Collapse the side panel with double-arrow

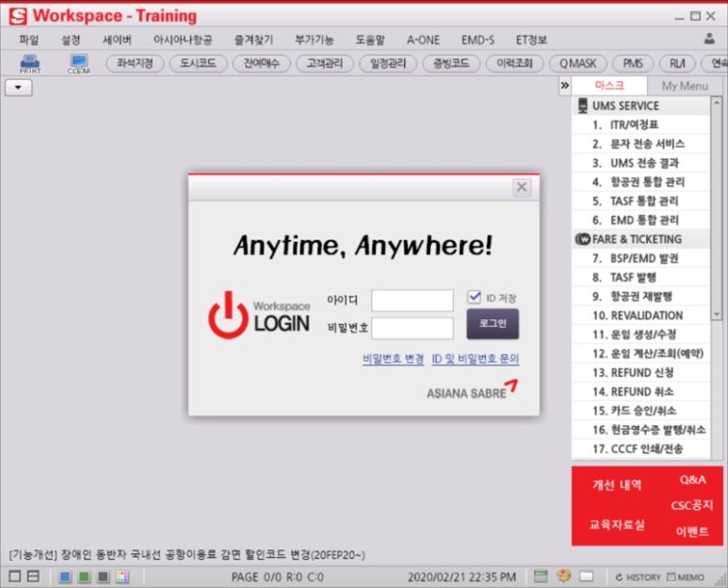[564, 86]
